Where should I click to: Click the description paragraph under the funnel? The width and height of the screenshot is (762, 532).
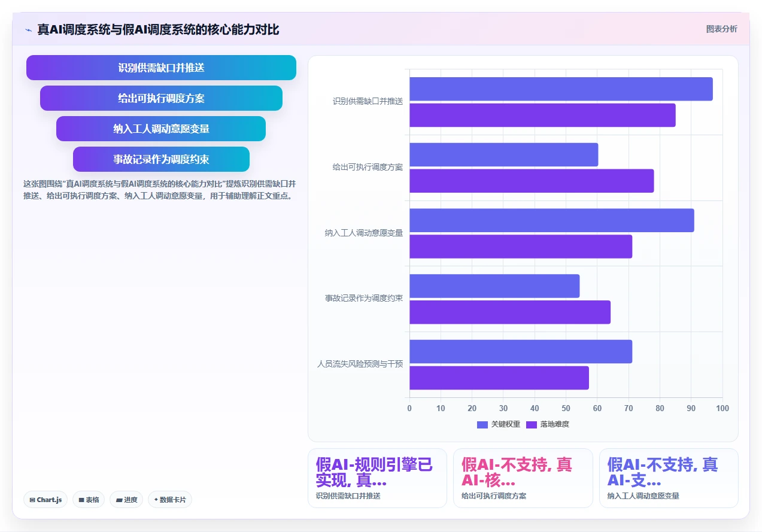coord(159,190)
